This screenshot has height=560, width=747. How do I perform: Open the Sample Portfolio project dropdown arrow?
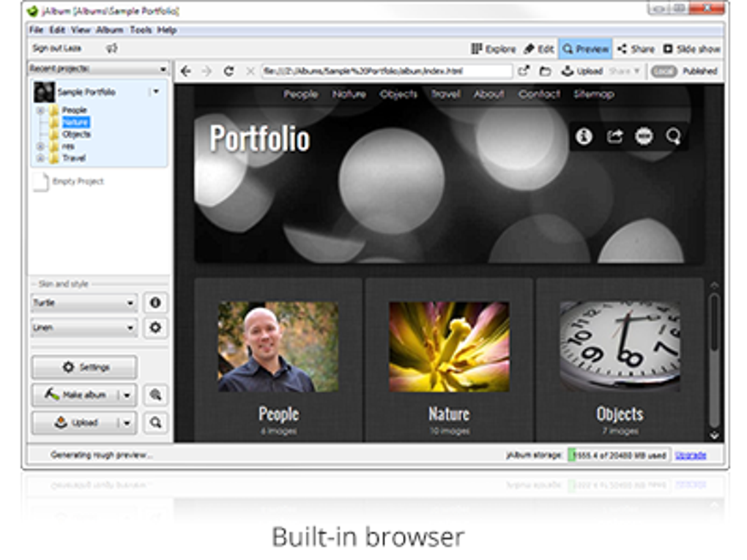click(x=155, y=92)
